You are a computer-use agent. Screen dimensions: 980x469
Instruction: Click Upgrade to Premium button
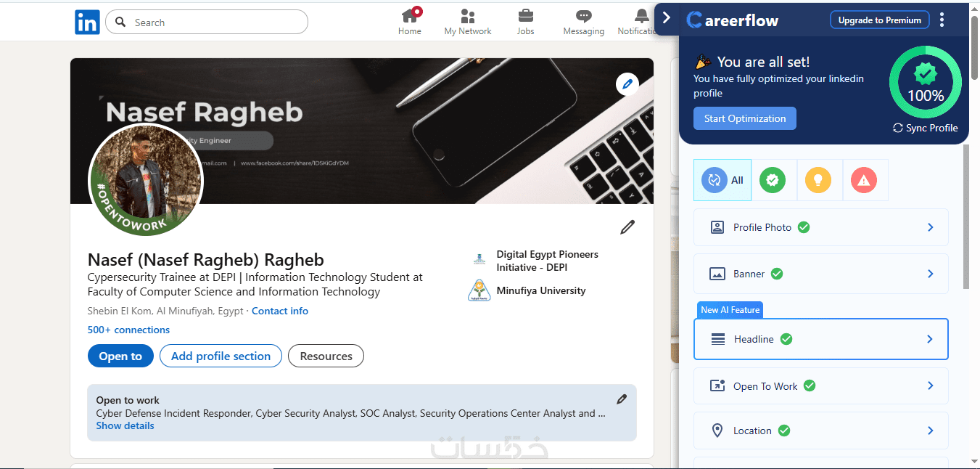point(879,20)
